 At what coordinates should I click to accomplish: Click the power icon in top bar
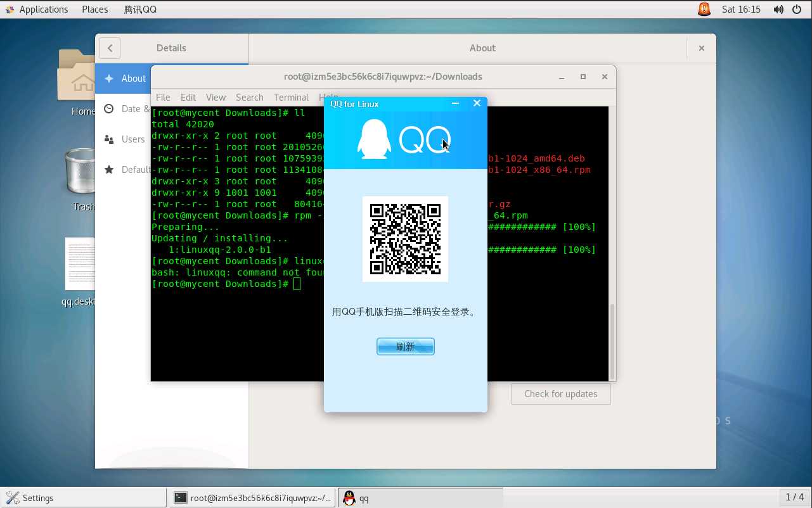coord(797,10)
